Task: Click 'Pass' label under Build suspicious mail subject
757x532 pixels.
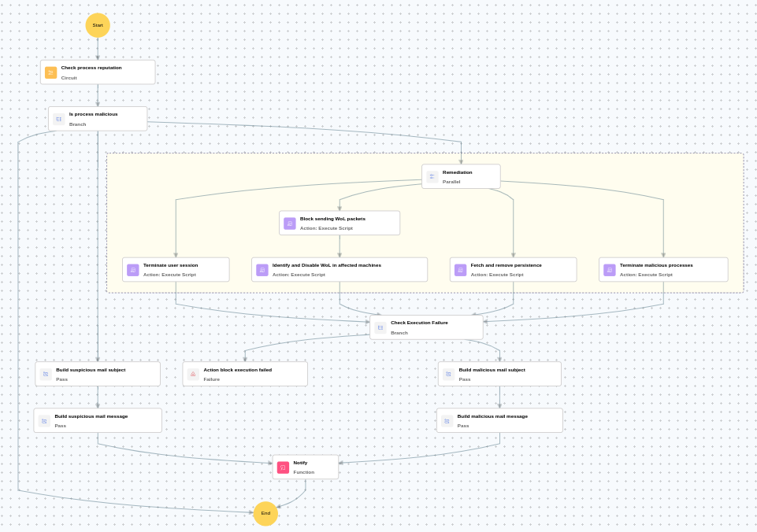Action: point(61,379)
